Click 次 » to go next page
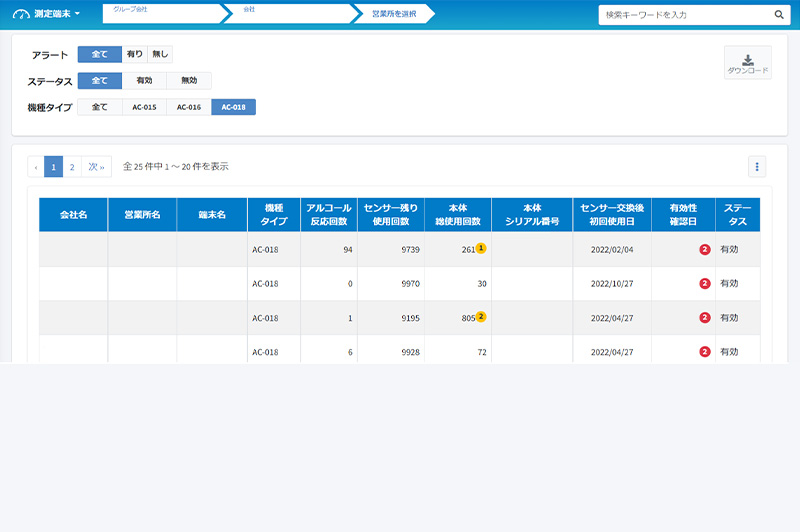 [x=96, y=167]
